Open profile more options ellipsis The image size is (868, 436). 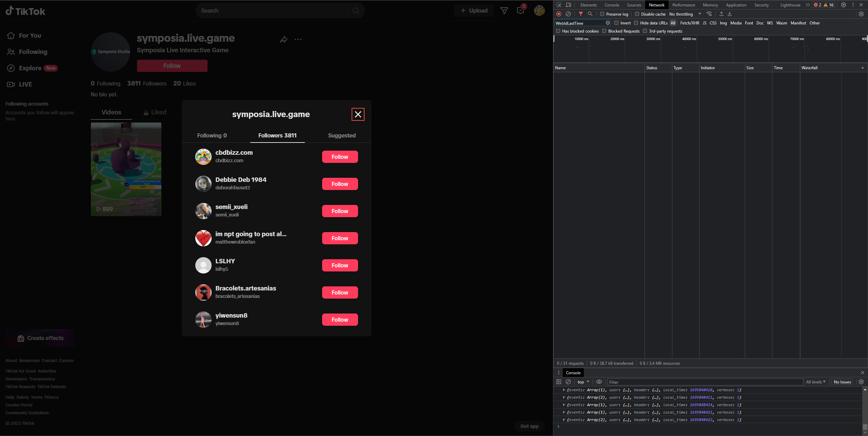(x=298, y=39)
